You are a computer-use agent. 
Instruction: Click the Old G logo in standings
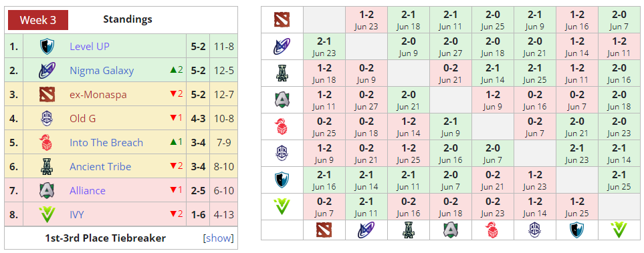(x=47, y=119)
